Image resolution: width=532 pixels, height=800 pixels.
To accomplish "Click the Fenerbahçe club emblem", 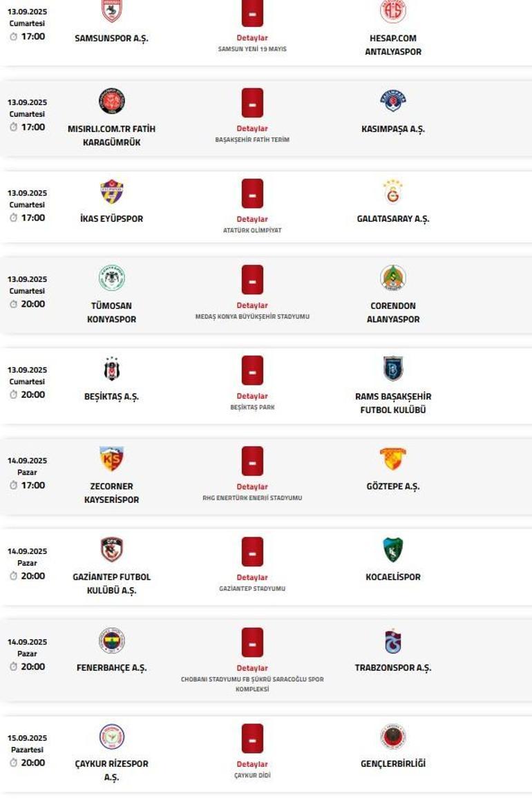I will pos(112,641).
